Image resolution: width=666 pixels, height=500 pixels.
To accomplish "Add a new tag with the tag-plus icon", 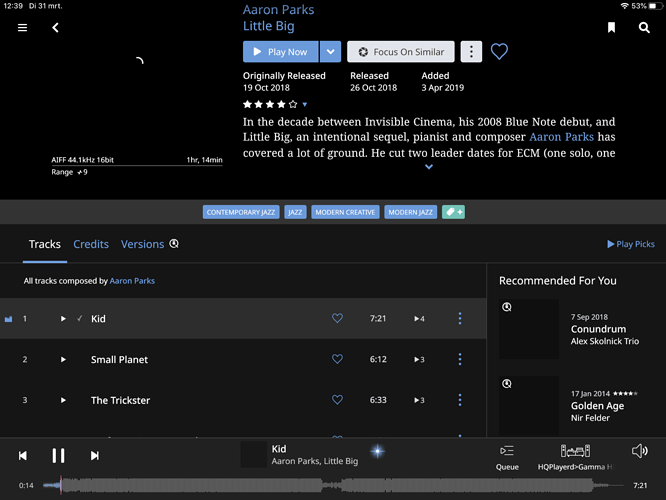I will click(x=453, y=212).
